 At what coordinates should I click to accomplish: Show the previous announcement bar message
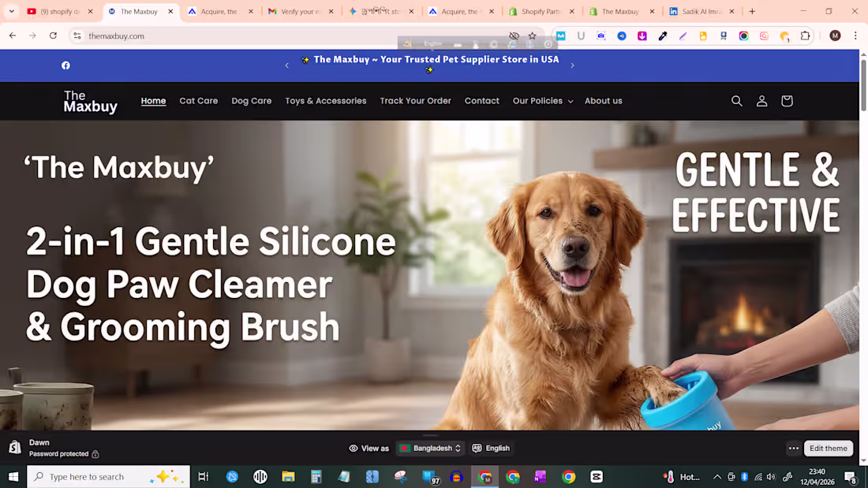click(x=286, y=65)
